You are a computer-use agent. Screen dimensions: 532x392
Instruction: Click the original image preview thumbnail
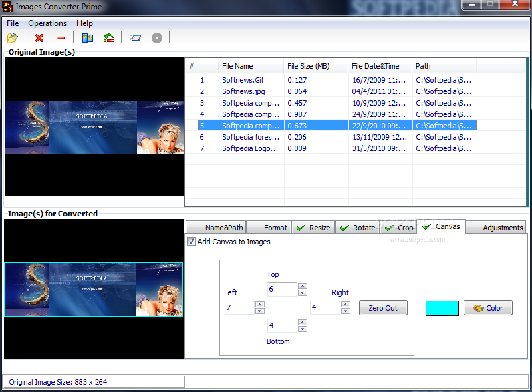(94, 128)
